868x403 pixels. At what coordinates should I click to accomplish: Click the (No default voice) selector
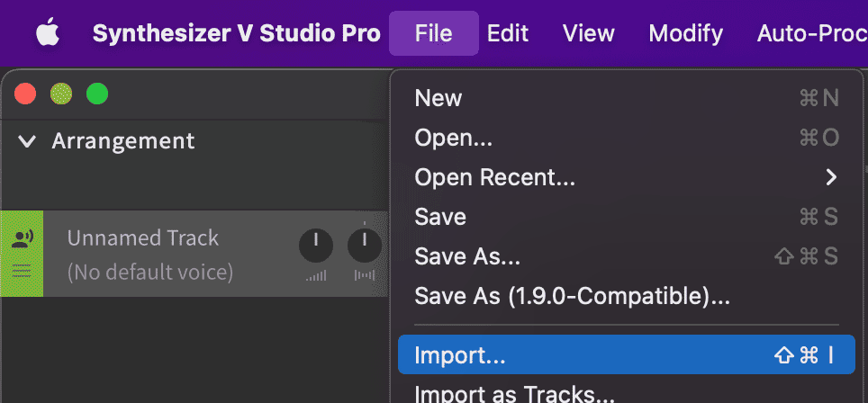coord(150,272)
